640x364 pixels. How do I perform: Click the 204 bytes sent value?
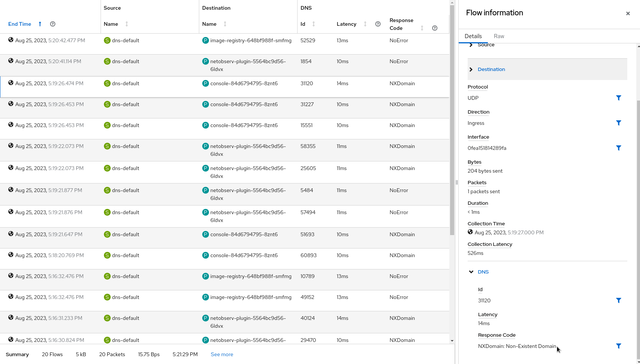[485, 171]
